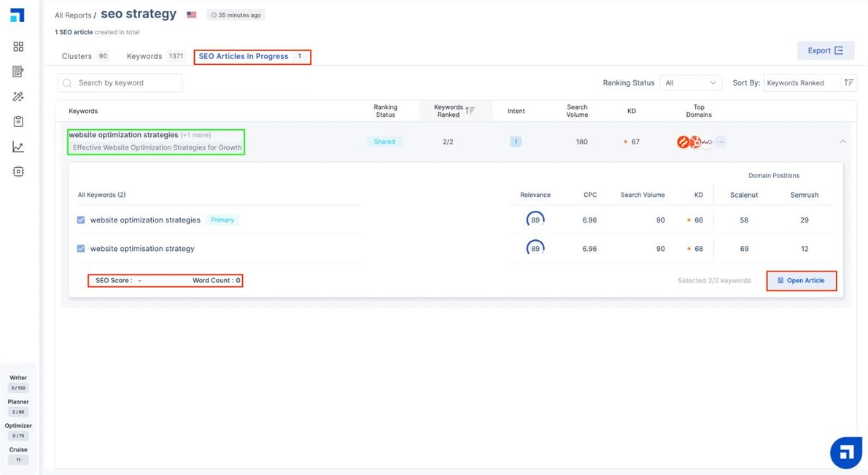Click the relevance 89 gauge for optimization strategies
This screenshot has width=868, height=475.
pyautogui.click(x=535, y=220)
